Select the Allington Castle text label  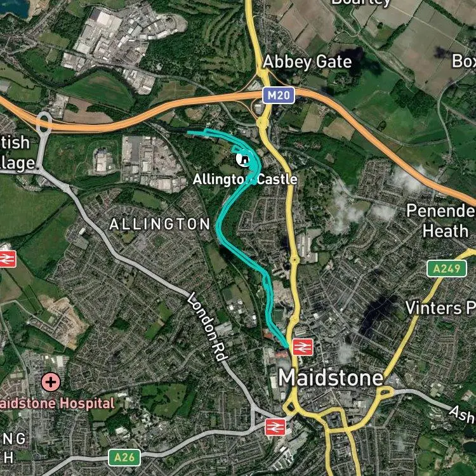pyautogui.click(x=245, y=179)
